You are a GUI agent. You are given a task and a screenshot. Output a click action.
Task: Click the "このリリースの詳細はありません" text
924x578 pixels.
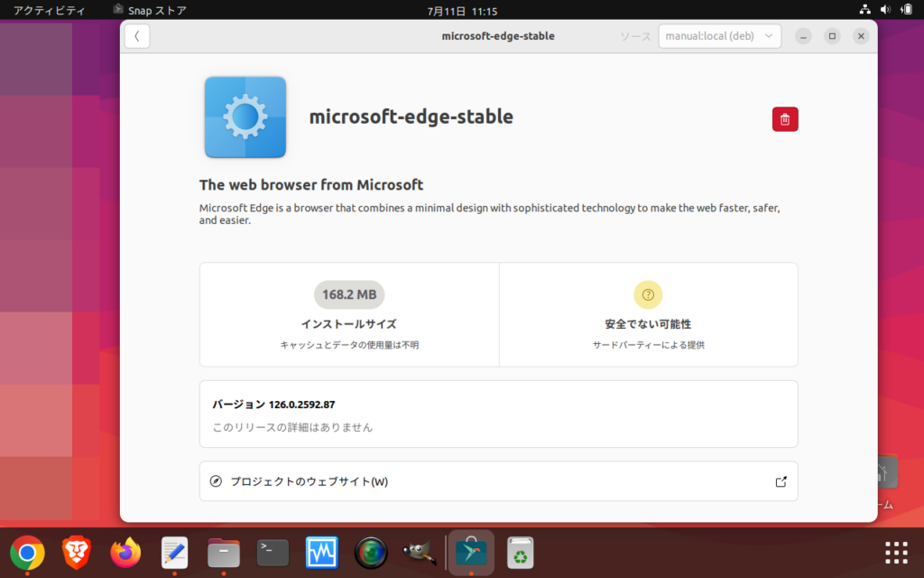[292, 427]
